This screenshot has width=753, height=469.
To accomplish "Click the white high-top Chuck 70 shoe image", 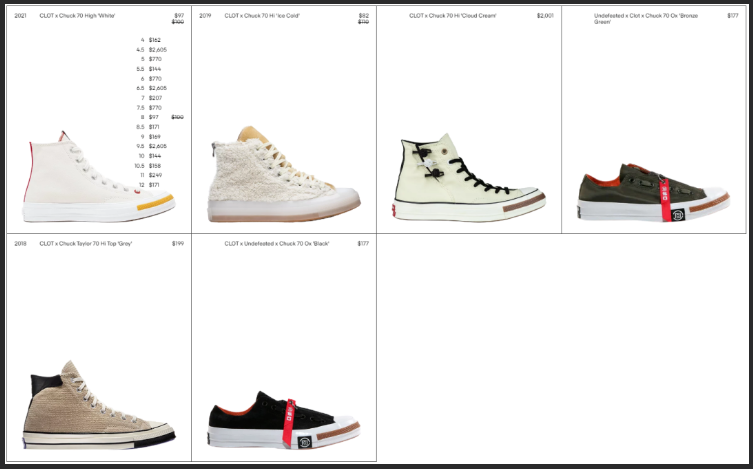I will (98, 177).
